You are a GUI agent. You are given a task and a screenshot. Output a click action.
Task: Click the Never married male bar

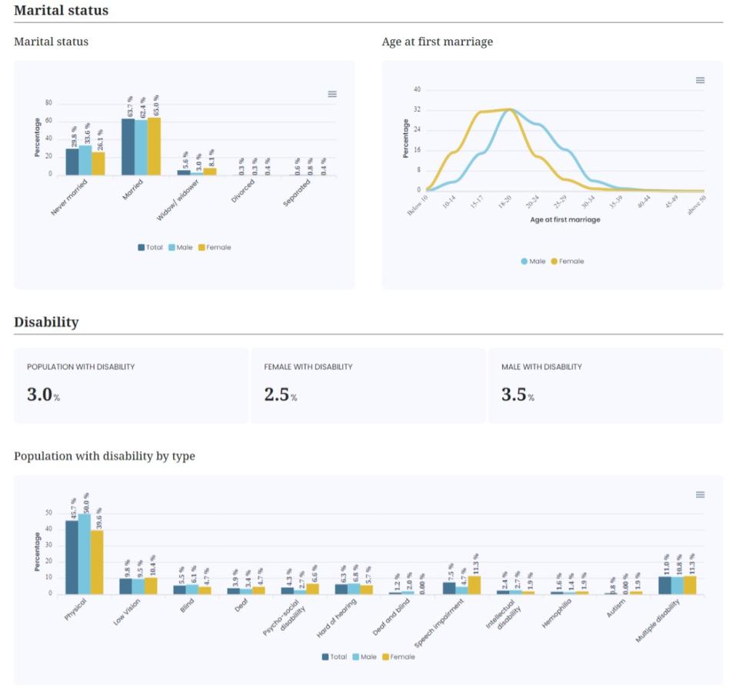85,161
